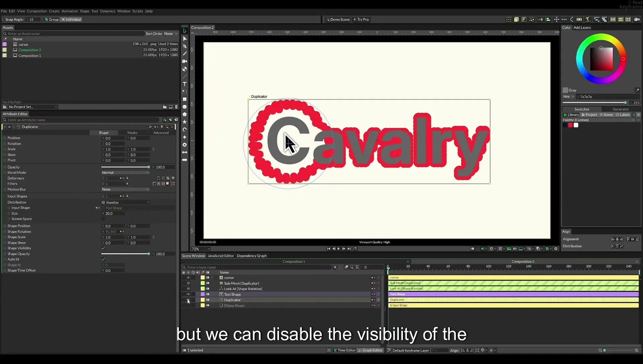
Task: Select the white palette swatch
Action: (x=576, y=125)
